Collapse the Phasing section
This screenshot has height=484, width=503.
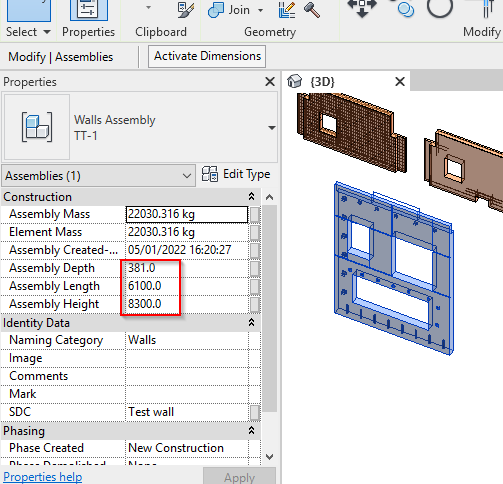point(251,431)
